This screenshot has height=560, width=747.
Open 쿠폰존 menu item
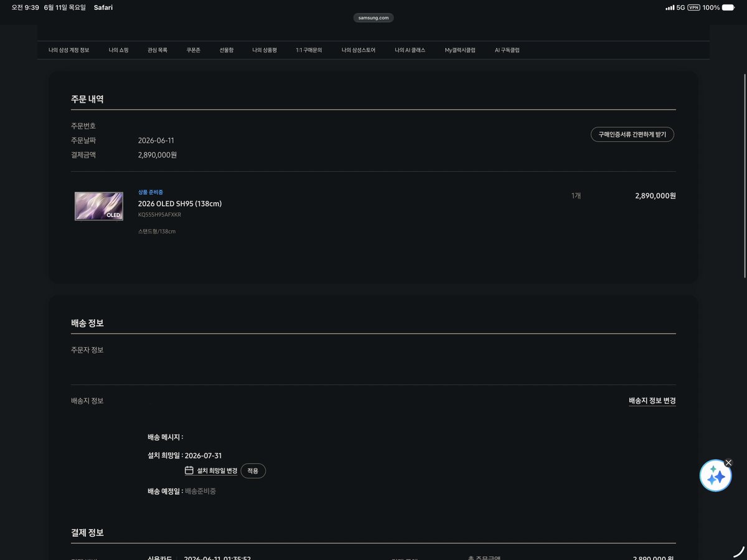pos(194,50)
